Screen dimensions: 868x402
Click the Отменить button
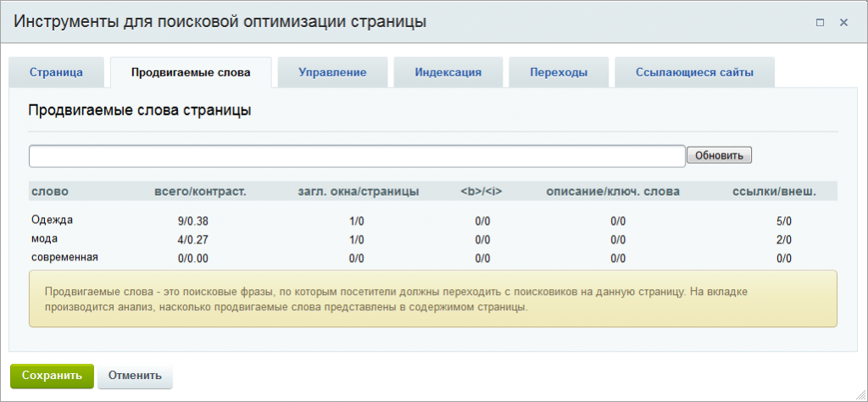tap(135, 376)
